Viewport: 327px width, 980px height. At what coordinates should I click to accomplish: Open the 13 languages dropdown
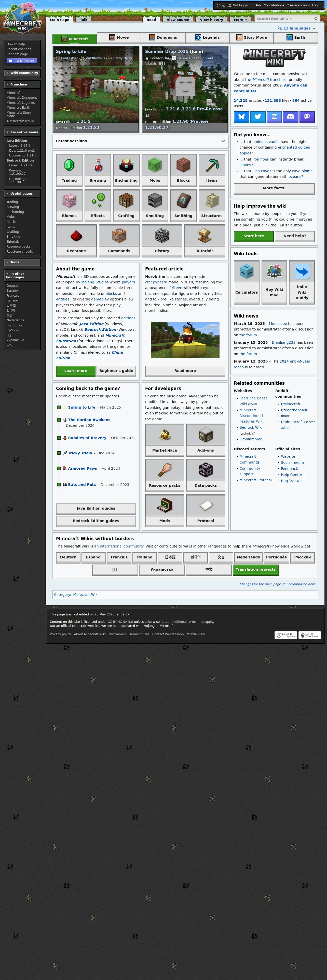click(x=296, y=28)
